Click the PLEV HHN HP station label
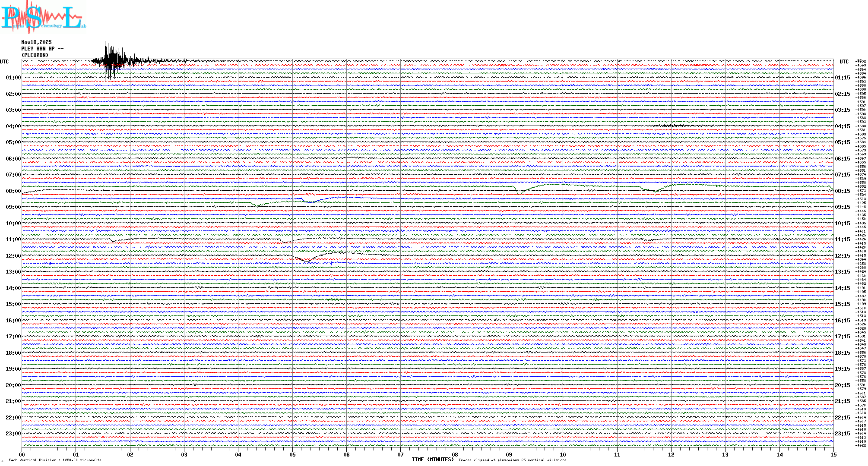This screenshot has width=868, height=466. click(x=42, y=49)
